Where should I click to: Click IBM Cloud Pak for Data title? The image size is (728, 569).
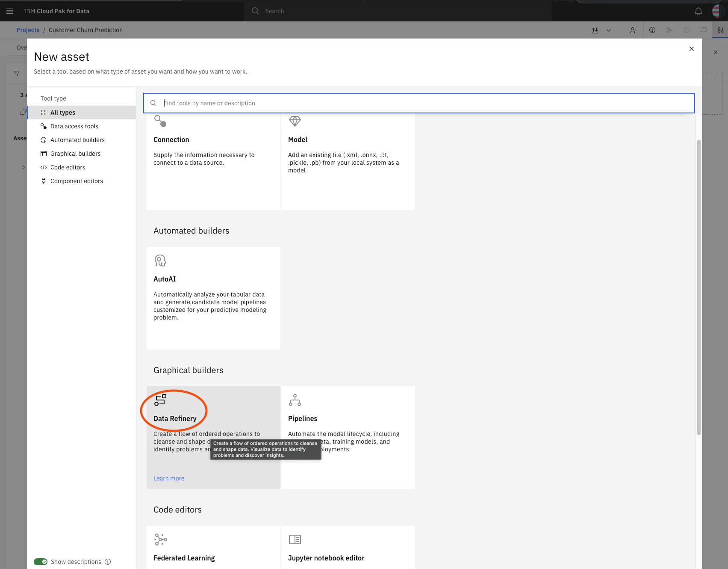[x=56, y=11]
